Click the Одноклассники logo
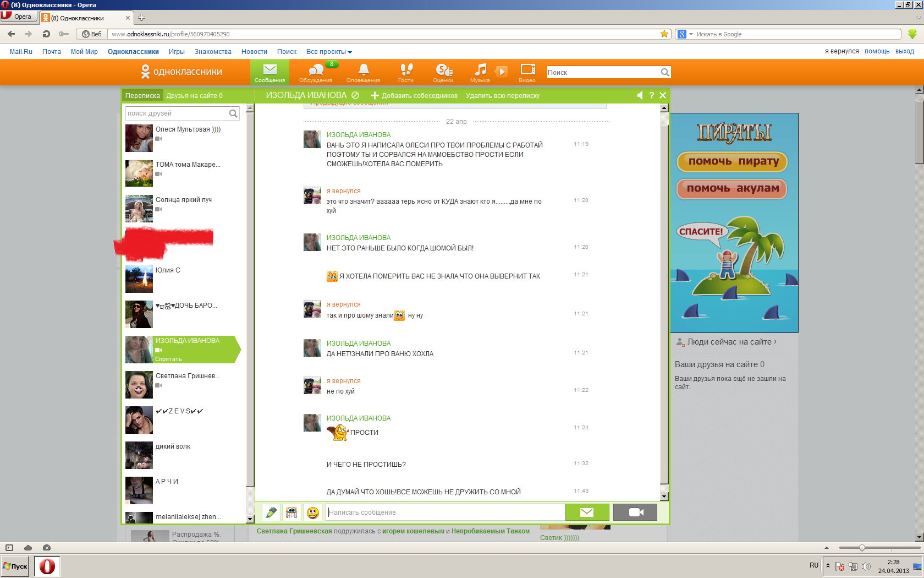Viewport: 924px width, 578px height. [182, 72]
